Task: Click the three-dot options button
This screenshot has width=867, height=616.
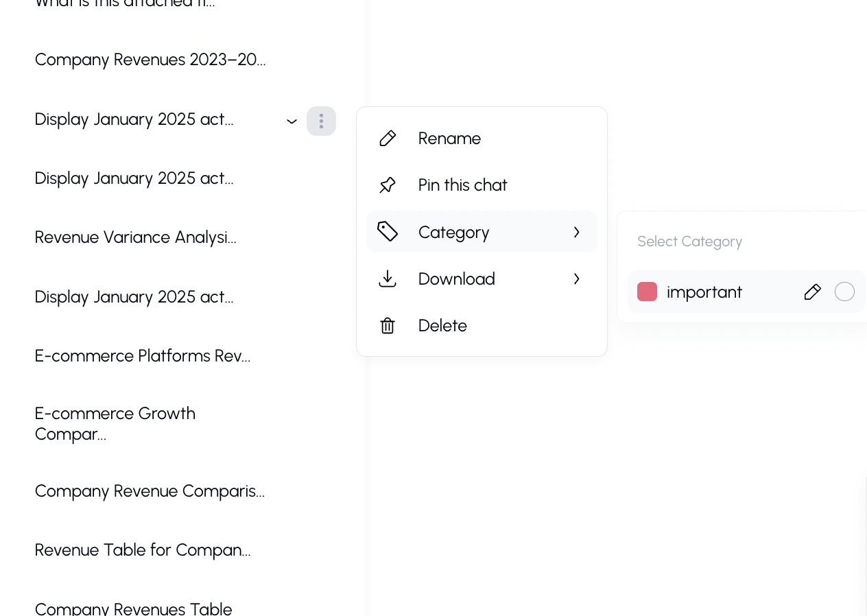Action: pyautogui.click(x=321, y=121)
